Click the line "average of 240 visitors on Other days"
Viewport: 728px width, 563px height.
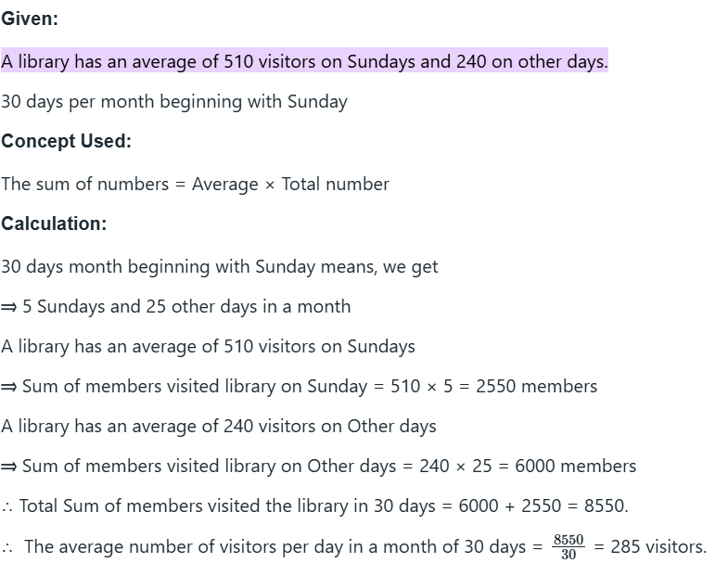coord(218,427)
